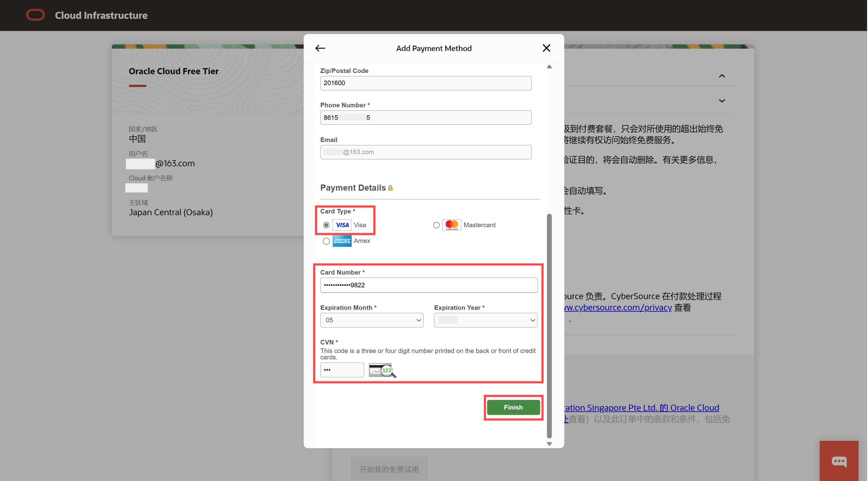
Task: Click the Oracle logo in header
Action: click(35, 15)
